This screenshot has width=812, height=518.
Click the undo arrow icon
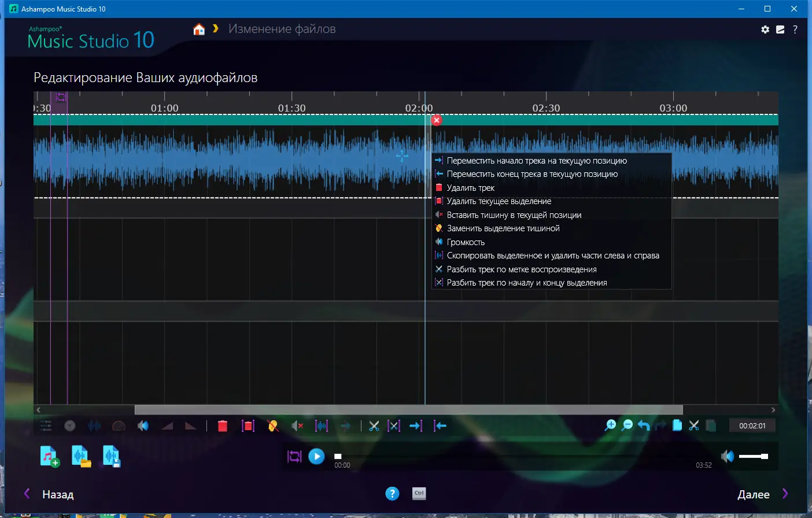click(x=644, y=426)
